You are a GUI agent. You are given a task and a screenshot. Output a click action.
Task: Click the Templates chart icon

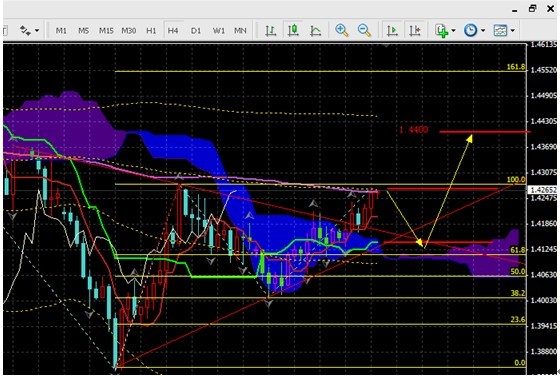(500, 31)
